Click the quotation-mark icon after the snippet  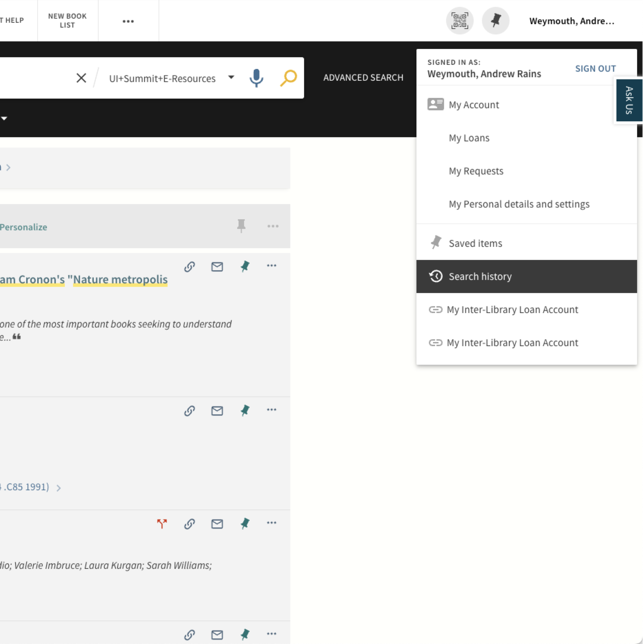pos(17,337)
